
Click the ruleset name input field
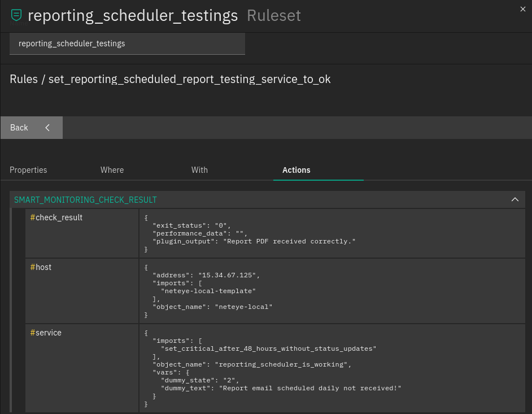[127, 43]
